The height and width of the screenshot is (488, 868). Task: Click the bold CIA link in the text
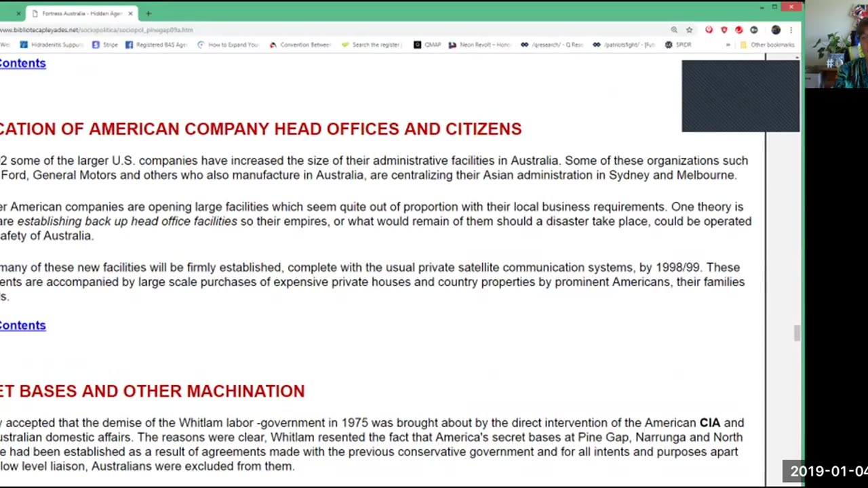710,423
